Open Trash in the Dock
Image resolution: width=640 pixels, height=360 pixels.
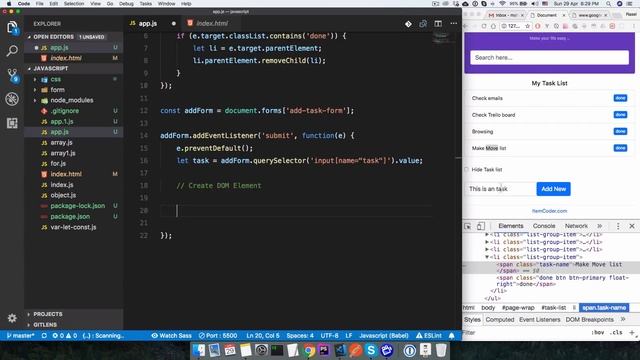click(x=441, y=350)
